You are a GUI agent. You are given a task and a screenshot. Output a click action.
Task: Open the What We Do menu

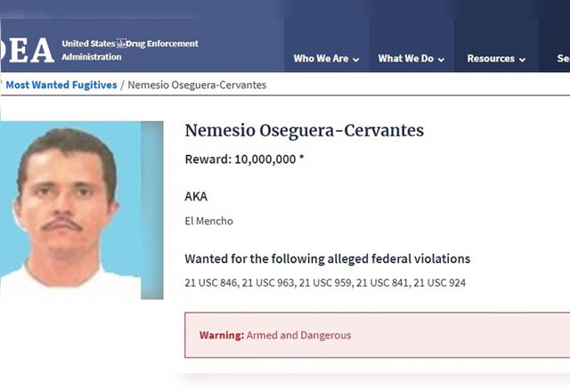pyautogui.click(x=405, y=59)
